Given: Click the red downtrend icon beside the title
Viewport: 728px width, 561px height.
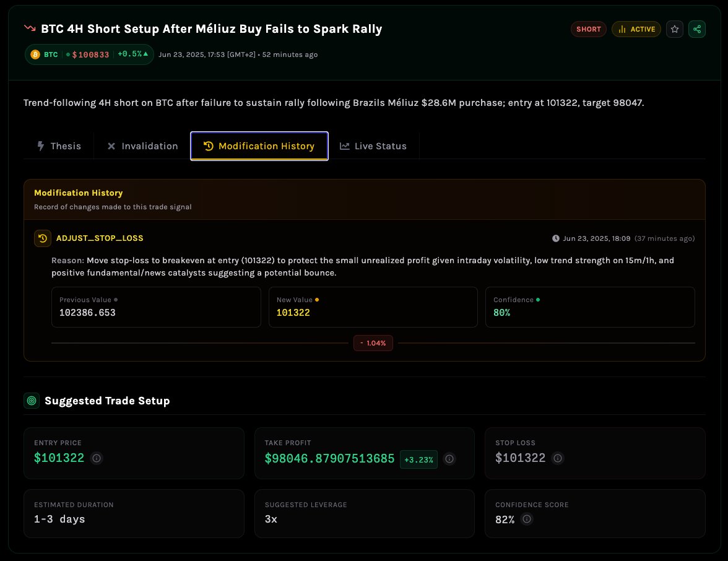Looking at the screenshot, I should click(29, 28).
